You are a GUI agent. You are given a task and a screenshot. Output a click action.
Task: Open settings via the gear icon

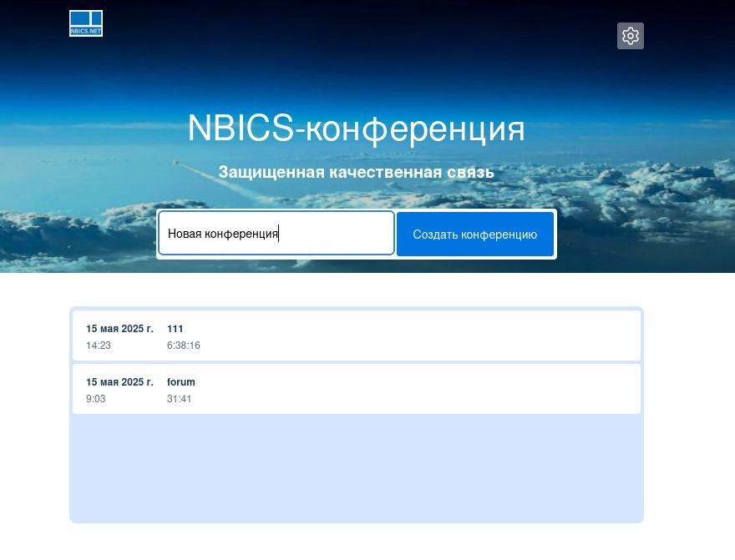(x=630, y=36)
